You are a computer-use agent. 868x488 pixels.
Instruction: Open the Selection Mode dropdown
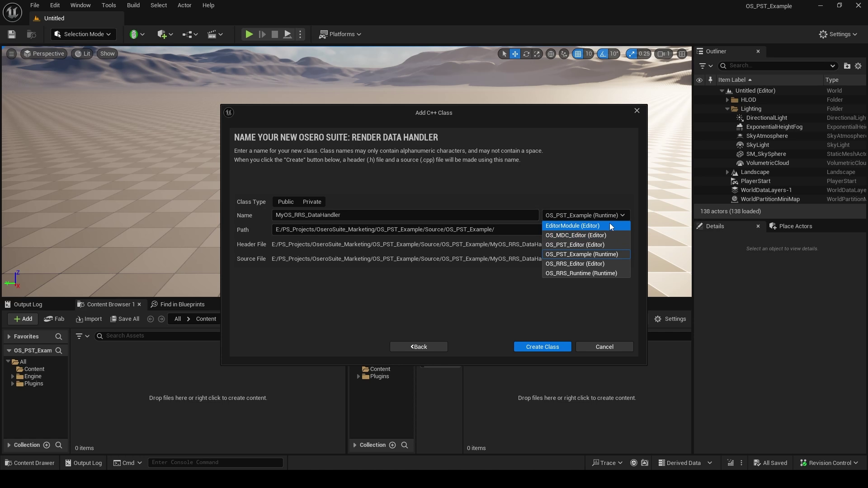[x=83, y=34]
